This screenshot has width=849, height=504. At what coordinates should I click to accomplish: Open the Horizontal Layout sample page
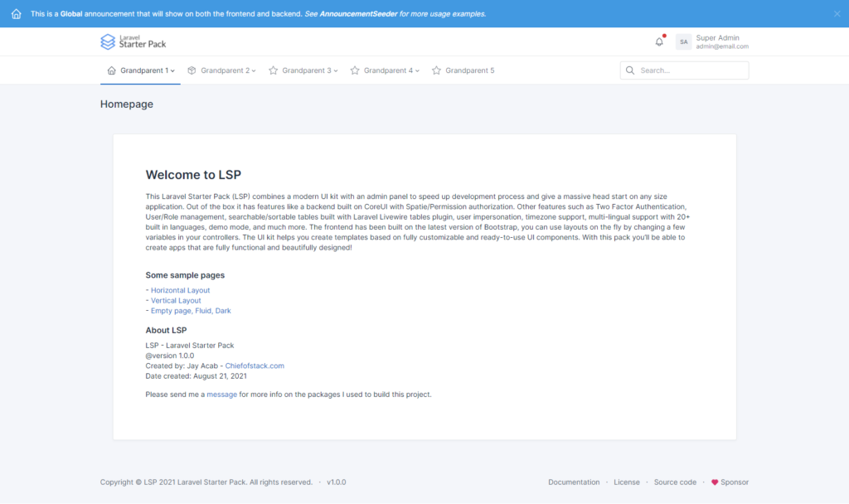180,290
